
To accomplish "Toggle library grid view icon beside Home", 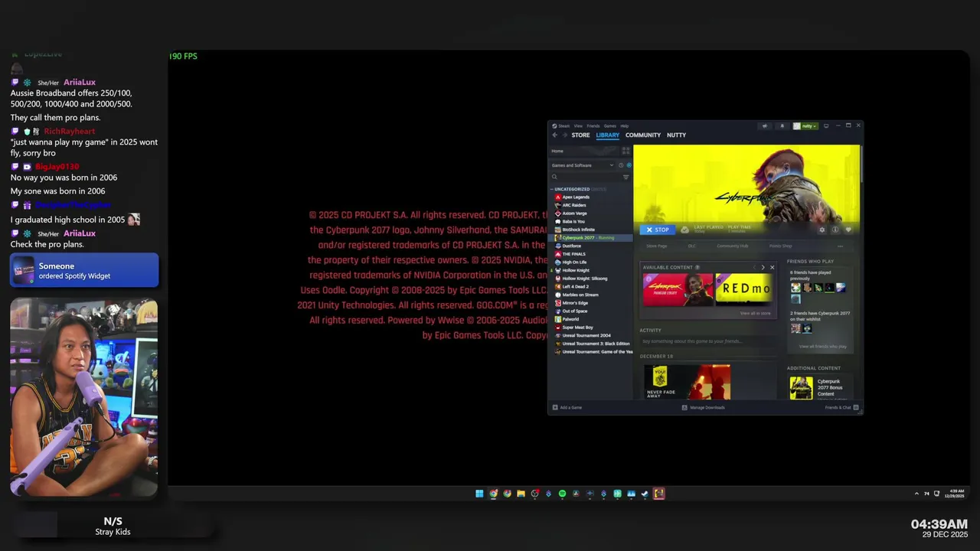I will (x=626, y=151).
